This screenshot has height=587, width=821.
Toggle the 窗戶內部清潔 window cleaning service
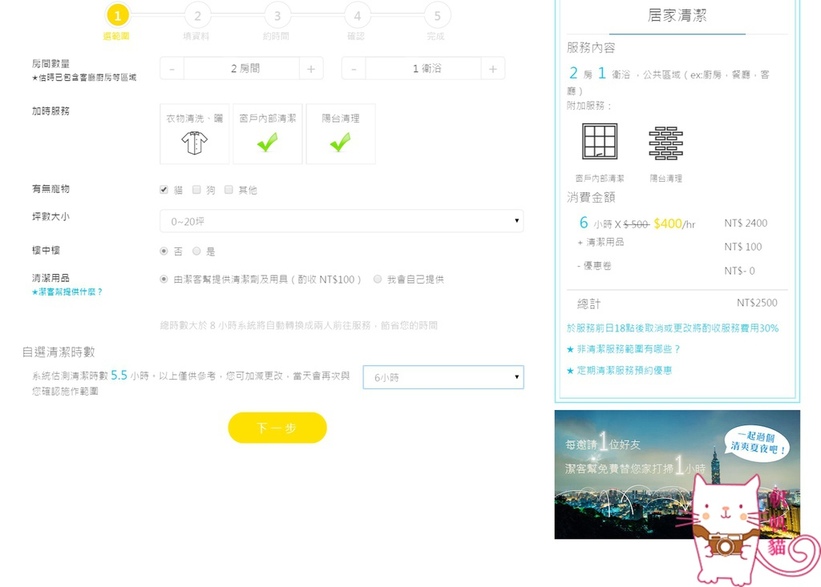(x=267, y=134)
